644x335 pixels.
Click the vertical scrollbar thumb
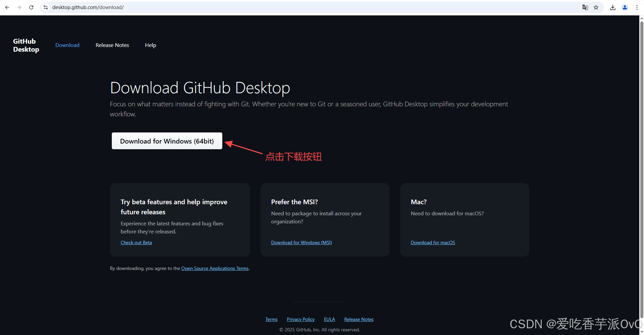click(642, 169)
